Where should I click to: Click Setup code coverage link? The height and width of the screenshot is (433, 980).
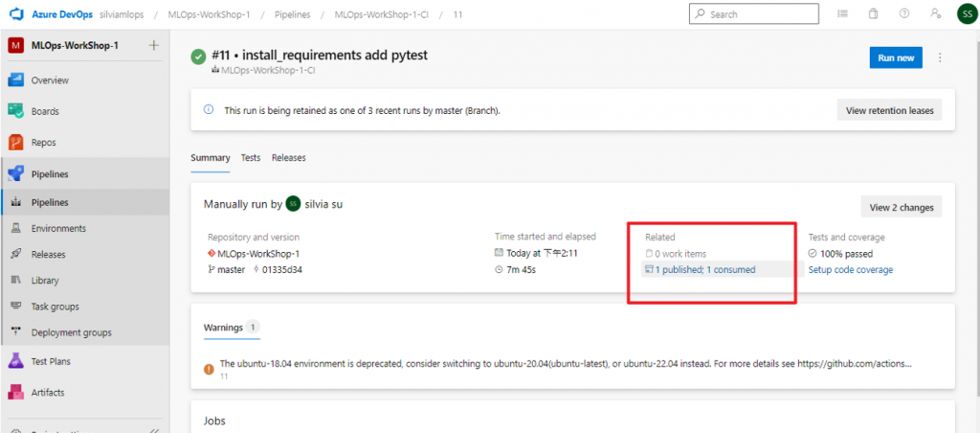pos(851,270)
